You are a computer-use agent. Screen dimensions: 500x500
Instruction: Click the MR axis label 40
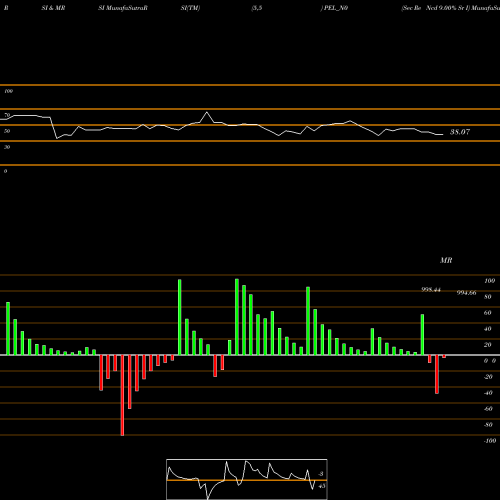pos(488,329)
